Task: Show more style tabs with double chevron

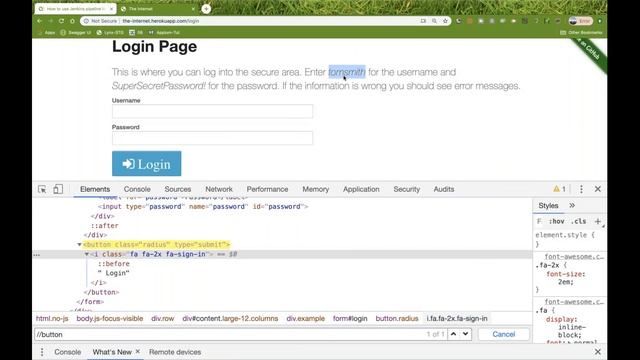Action: 572,205
